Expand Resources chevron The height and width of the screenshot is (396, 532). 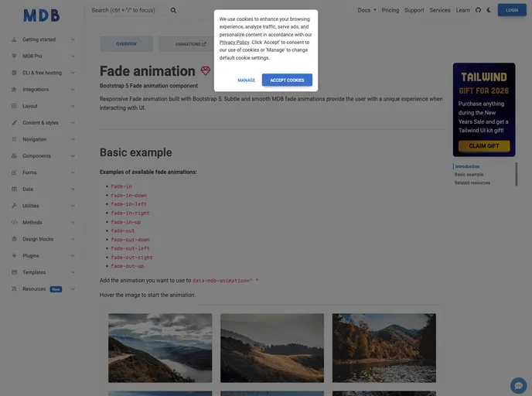pyautogui.click(x=73, y=288)
